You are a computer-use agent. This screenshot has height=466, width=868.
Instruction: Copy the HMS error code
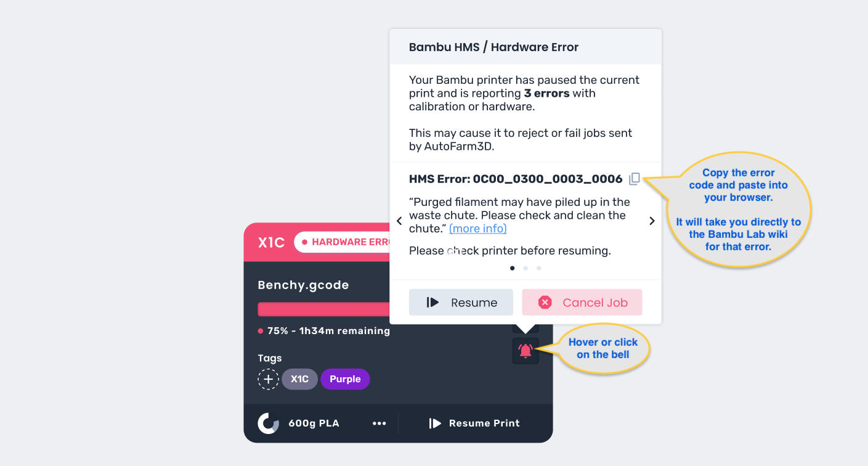[x=635, y=179]
